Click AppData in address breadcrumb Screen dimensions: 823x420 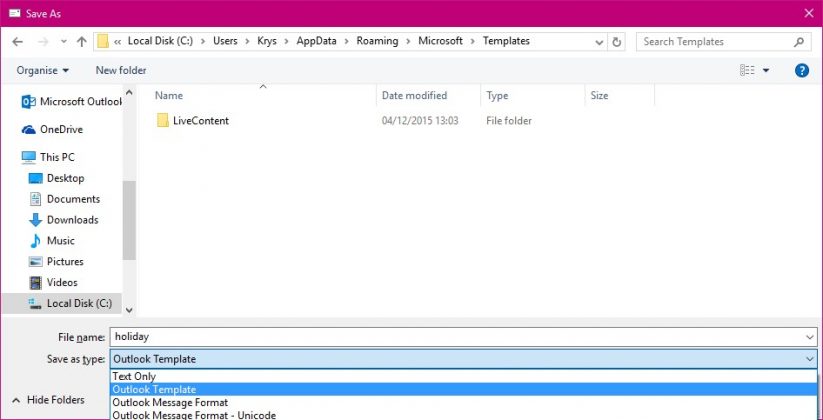pyautogui.click(x=316, y=41)
